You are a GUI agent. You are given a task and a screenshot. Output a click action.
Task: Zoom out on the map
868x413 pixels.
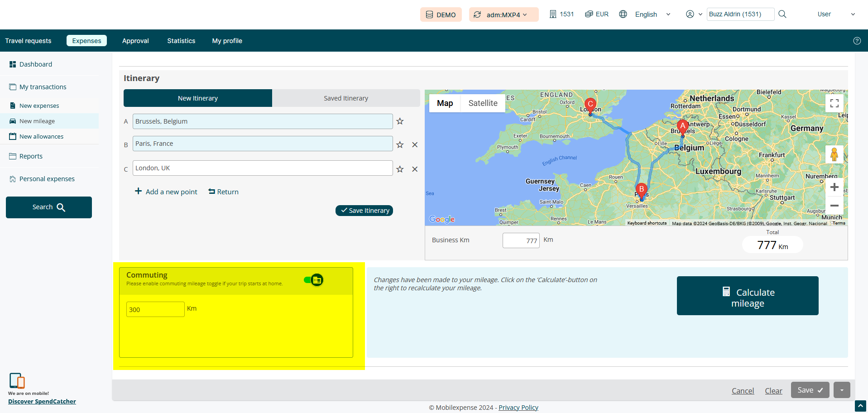[x=834, y=206]
